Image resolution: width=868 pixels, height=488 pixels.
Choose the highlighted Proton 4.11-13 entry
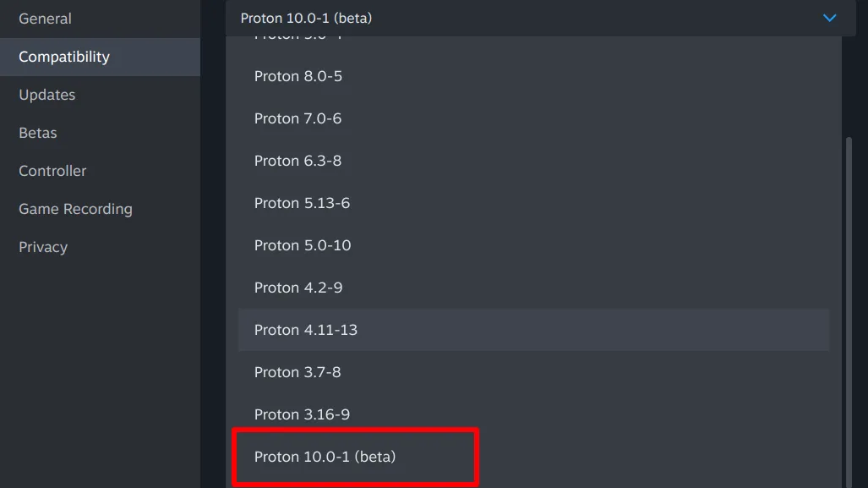(x=305, y=330)
